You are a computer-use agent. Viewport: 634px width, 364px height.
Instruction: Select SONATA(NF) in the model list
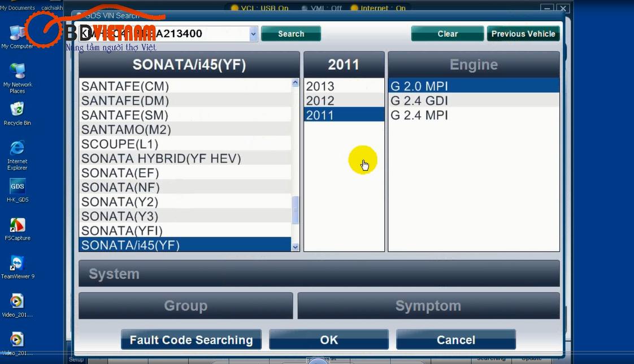click(x=185, y=187)
